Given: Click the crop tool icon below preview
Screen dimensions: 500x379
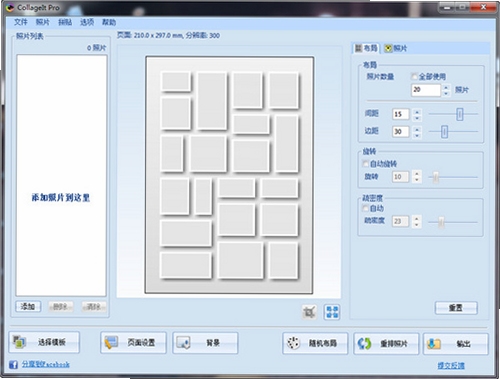Looking at the screenshot, I should [309, 312].
